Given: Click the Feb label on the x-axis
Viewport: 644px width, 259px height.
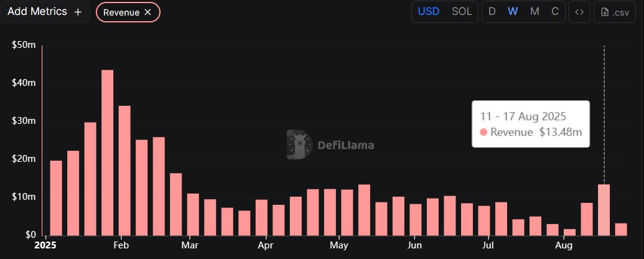Looking at the screenshot, I should point(121,244).
